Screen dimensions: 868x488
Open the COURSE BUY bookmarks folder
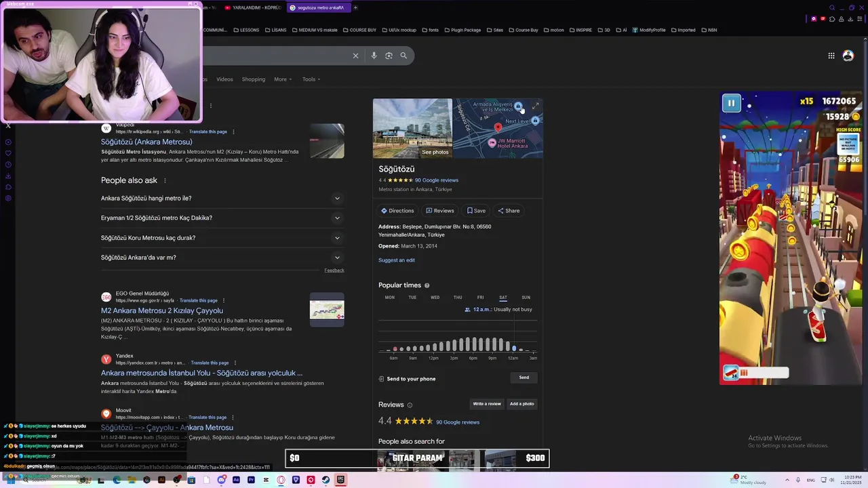(359, 30)
